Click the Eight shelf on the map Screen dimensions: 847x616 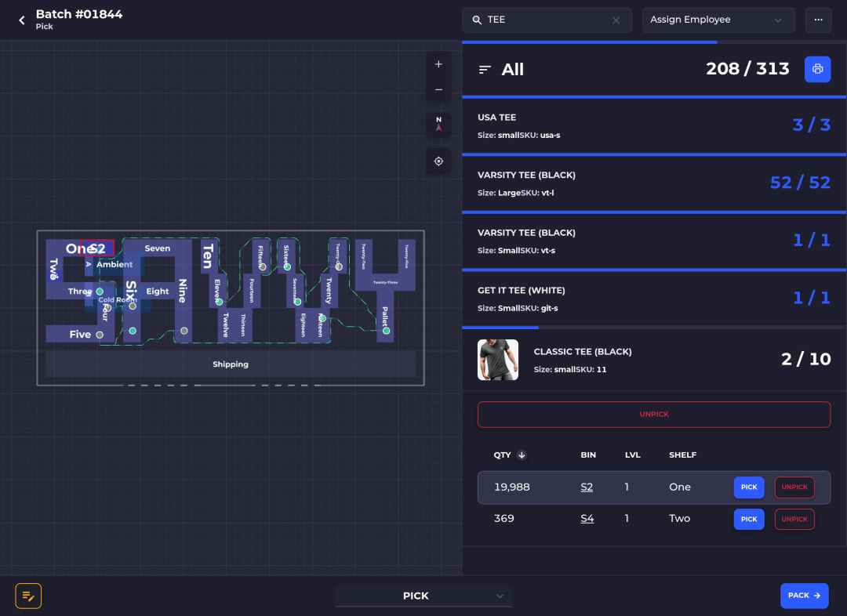click(157, 292)
